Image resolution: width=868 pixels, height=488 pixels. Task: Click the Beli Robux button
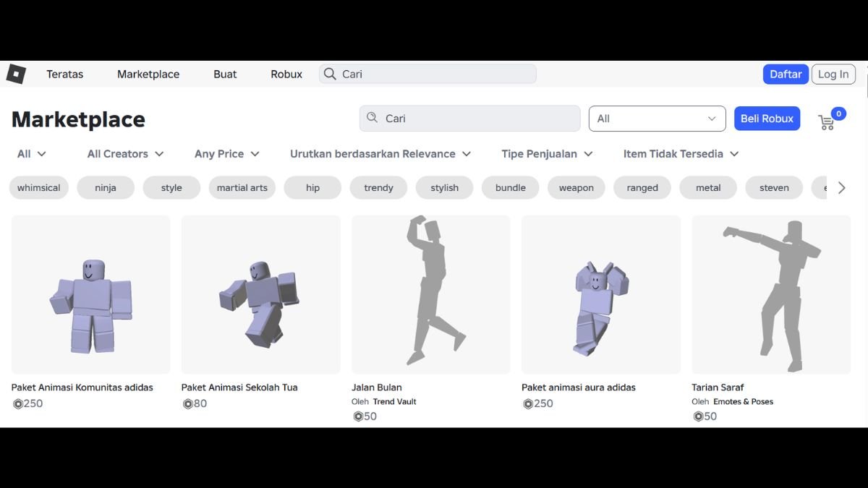(767, 119)
